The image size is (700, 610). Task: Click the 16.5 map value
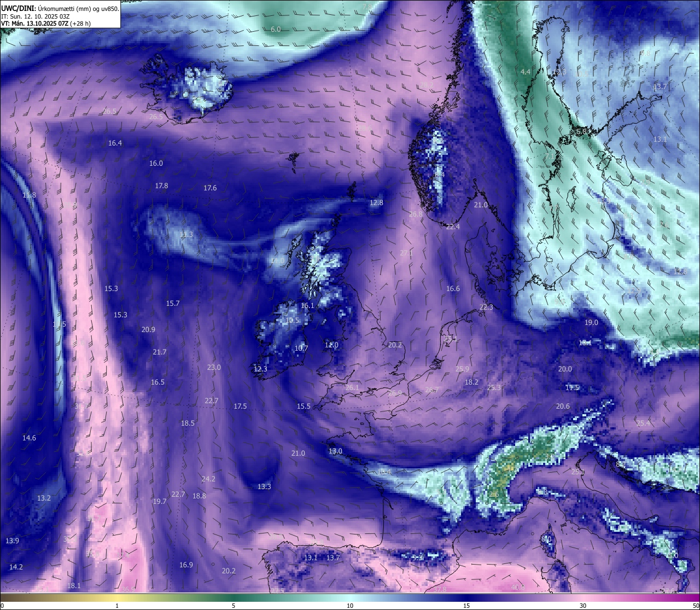[157, 382]
